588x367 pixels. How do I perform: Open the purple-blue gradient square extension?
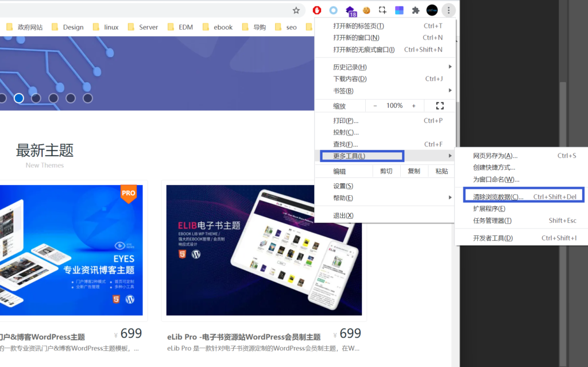[399, 10]
